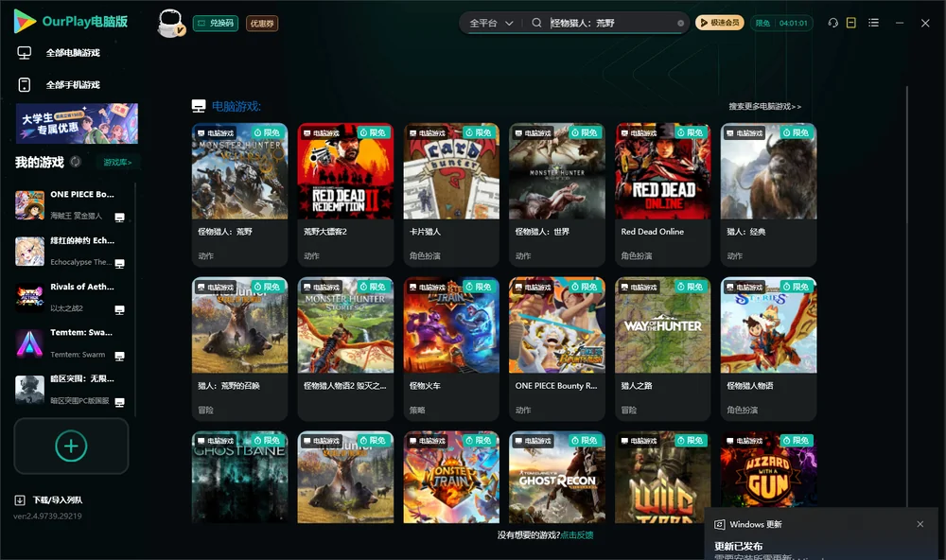Click the 限免 countdown timer badge
Image resolution: width=946 pixels, height=560 pixels.
(x=781, y=23)
